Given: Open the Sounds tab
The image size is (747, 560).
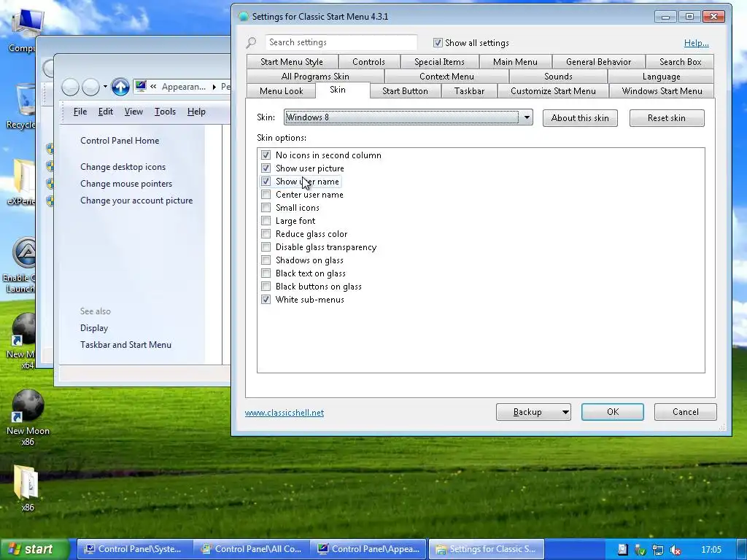Looking at the screenshot, I should (x=558, y=76).
